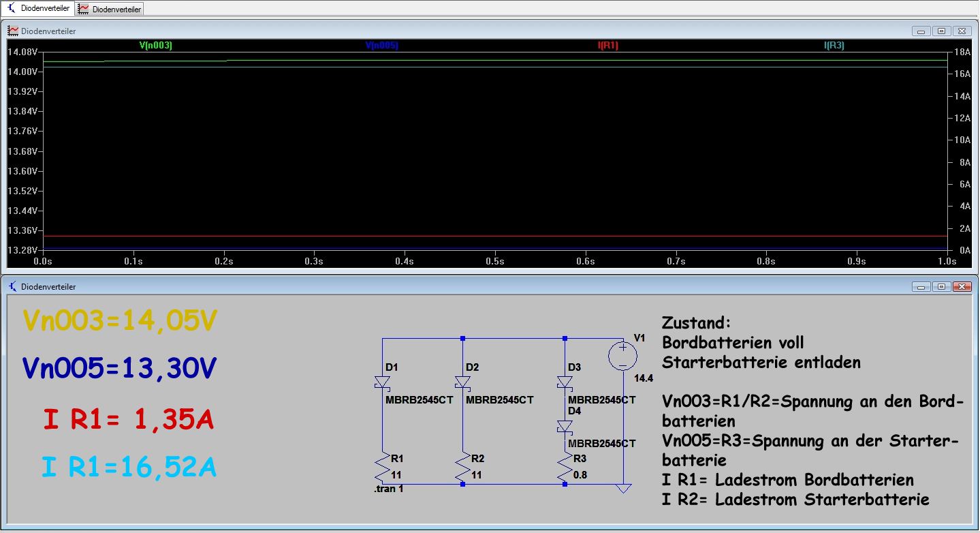Select the I(R1) trace label
Screen dimensions: 980x533
pyautogui.click(x=607, y=46)
